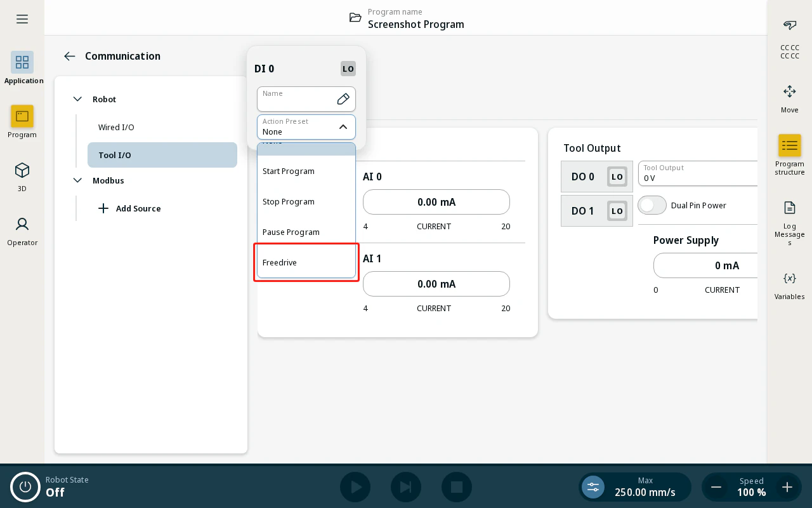This screenshot has width=812, height=508.
Task: Click the DI 0 LO state indicator
Action: point(348,69)
